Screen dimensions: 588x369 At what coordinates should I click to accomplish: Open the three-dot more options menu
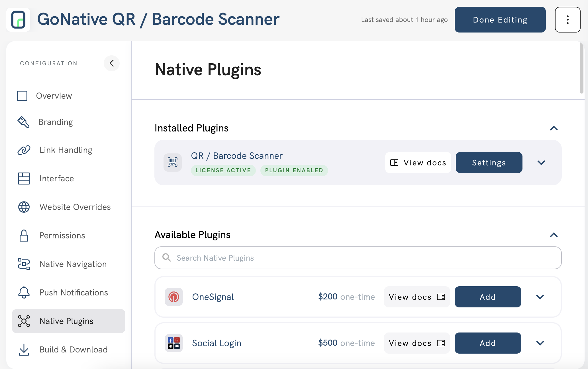click(x=567, y=20)
